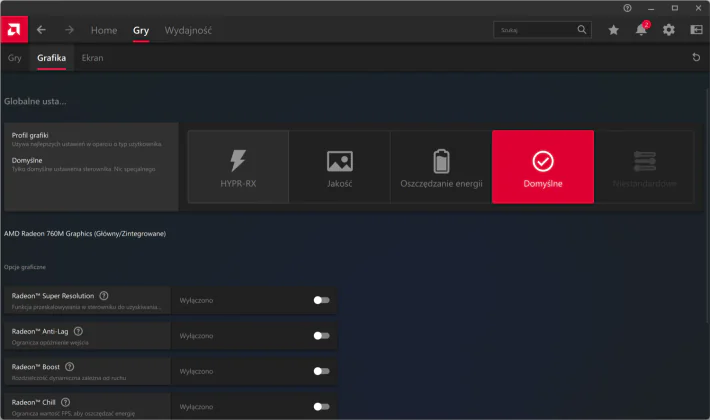Select the Niestandardowe profile tile
This screenshot has height=420, width=710.
644,167
